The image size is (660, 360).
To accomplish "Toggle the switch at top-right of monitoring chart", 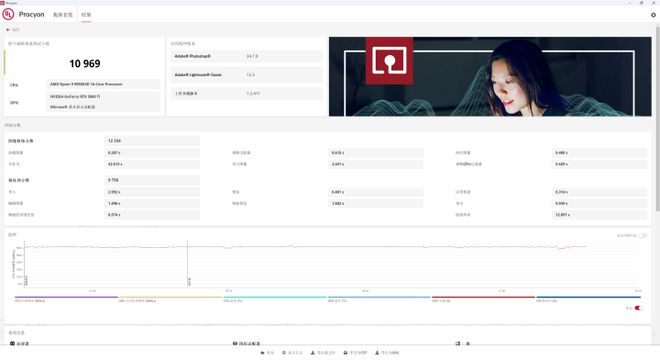I will point(642,236).
